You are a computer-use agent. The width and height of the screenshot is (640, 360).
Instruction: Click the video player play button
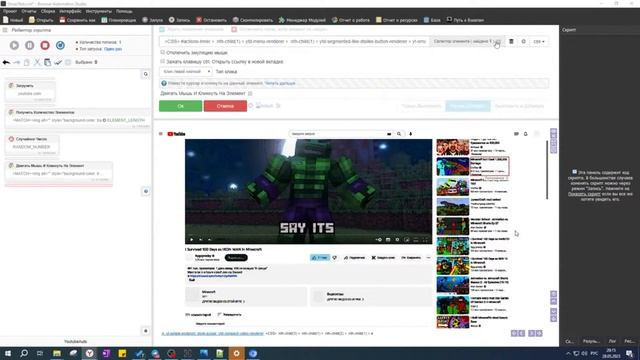click(191, 240)
